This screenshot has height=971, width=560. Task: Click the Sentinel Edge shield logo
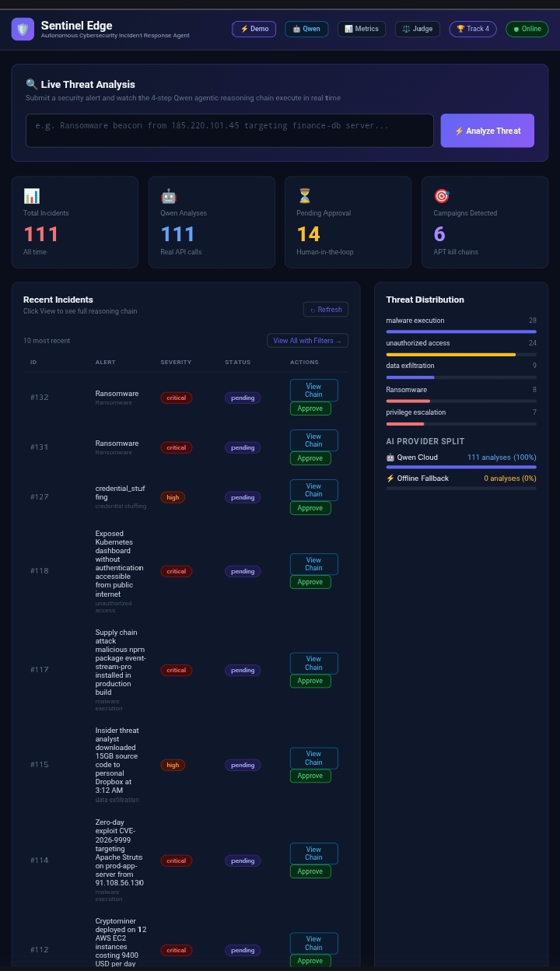(x=23, y=30)
